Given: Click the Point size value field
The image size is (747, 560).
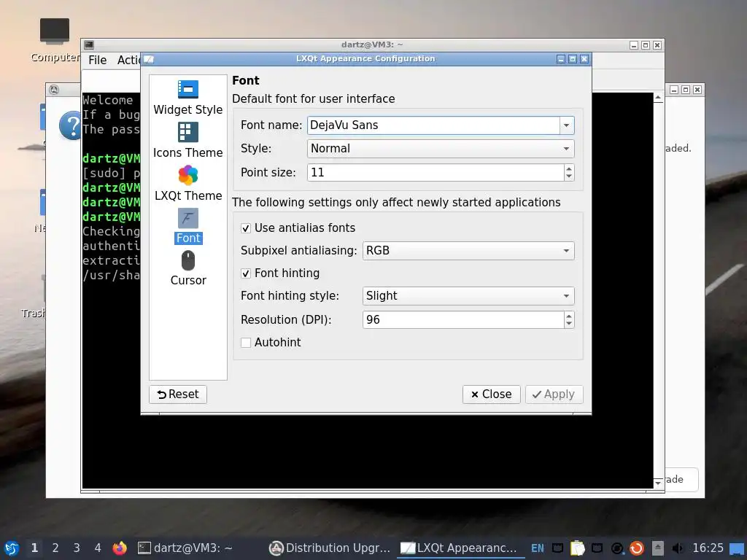Looking at the screenshot, I should 436,172.
